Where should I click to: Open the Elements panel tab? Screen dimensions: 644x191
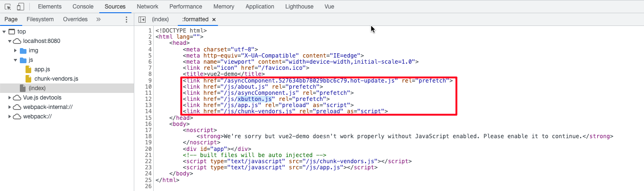[x=49, y=7]
